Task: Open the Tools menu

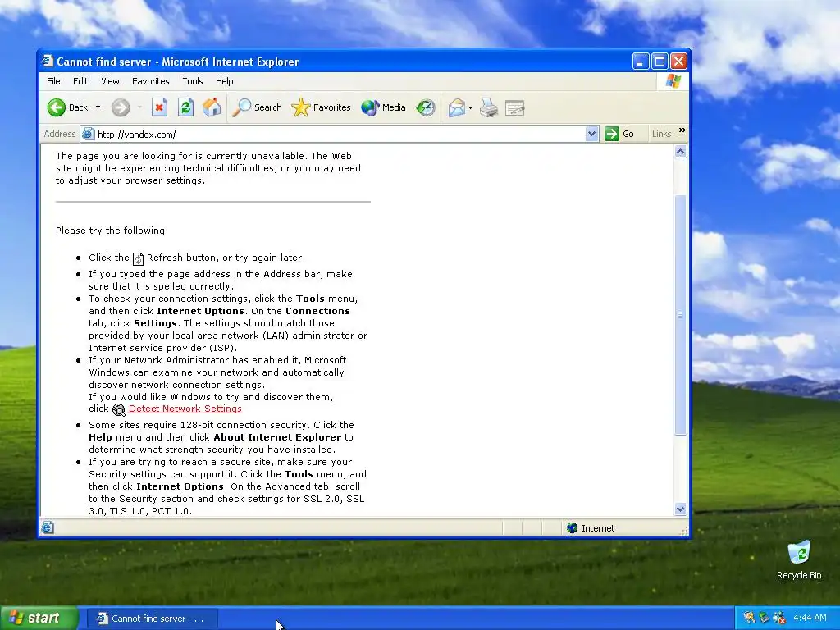Action: (x=192, y=81)
